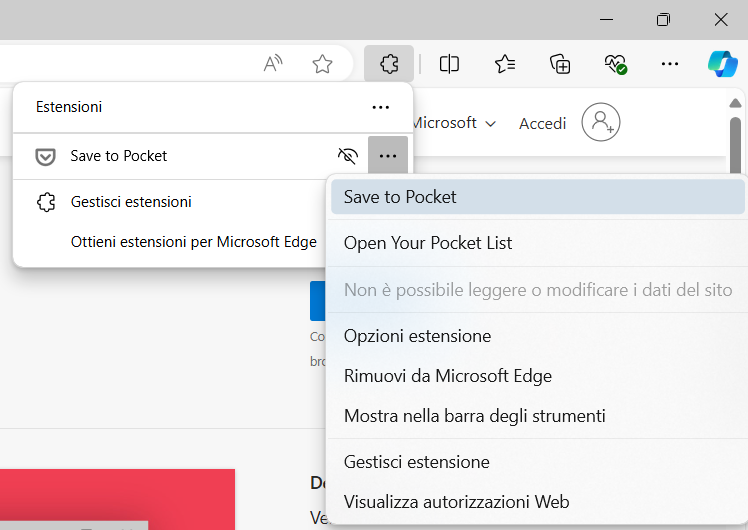Open Gestisci estensione menu entry
748x530 pixels.
[x=538, y=462]
